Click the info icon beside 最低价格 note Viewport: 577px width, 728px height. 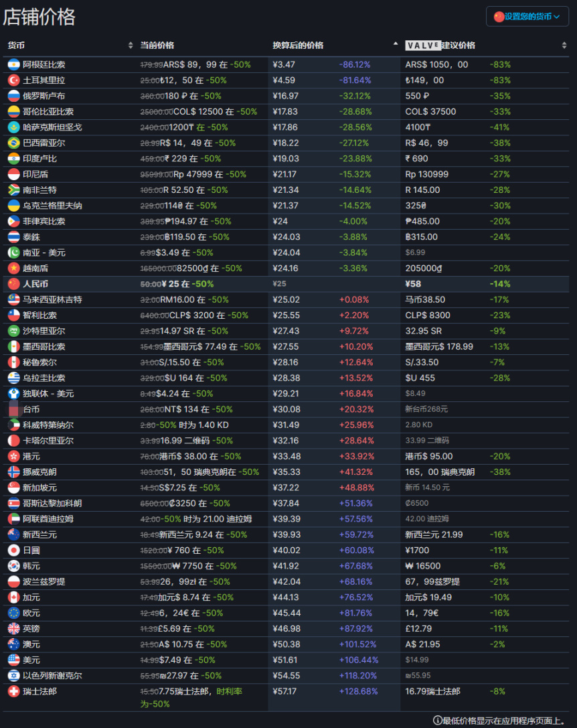pos(437,721)
